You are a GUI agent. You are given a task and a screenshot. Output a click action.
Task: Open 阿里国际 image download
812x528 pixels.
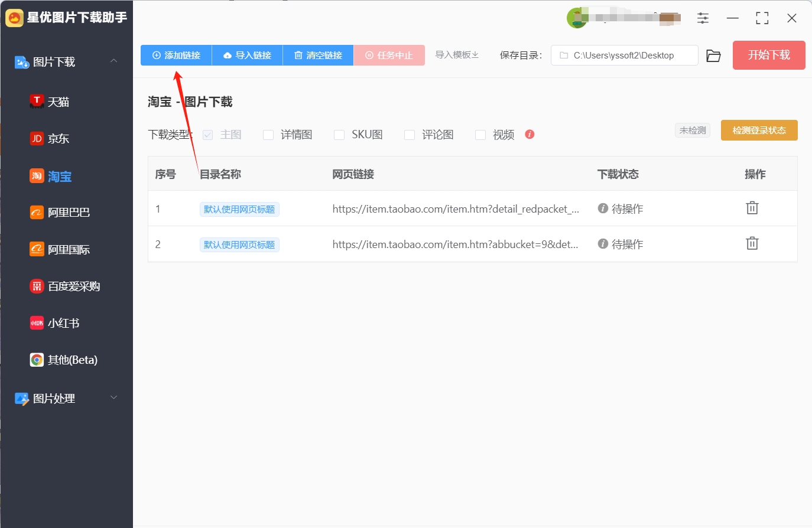point(60,249)
